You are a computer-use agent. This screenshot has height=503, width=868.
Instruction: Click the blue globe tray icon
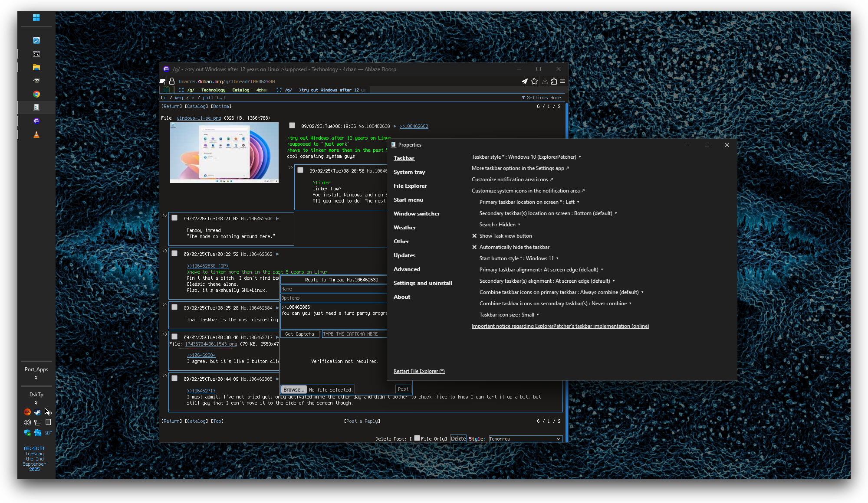[x=38, y=433]
